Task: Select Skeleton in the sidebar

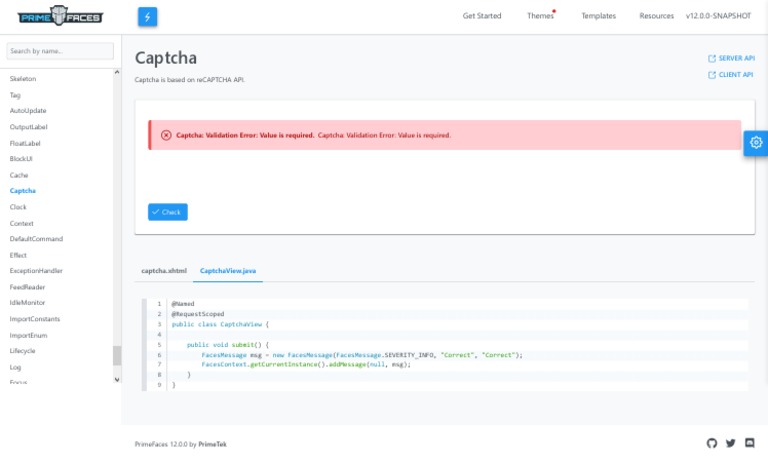Action: pos(23,78)
